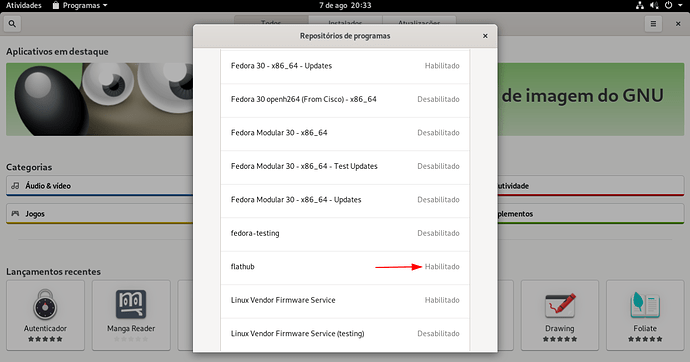Open the power icon in top bar
The height and width of the screenshot is (362, 690).
[x=668, y=5]
